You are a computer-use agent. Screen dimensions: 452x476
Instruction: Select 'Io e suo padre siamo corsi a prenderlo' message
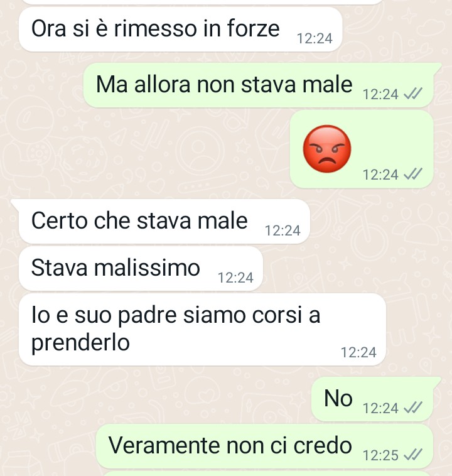202,330
